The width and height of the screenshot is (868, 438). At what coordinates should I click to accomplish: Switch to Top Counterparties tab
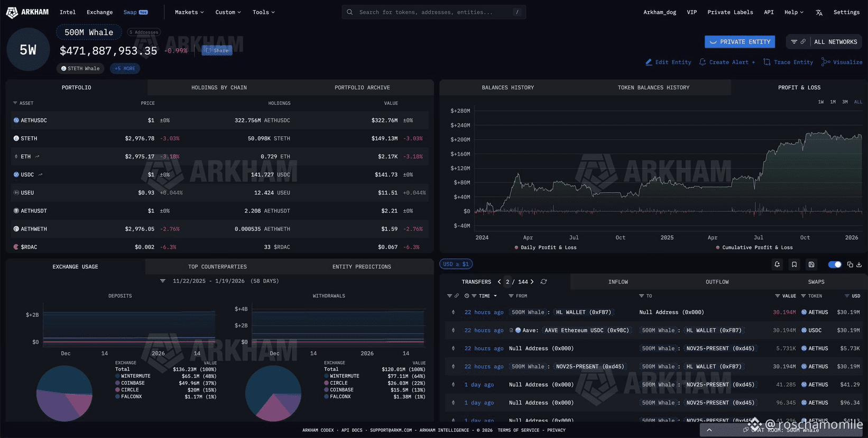[217, 267]
